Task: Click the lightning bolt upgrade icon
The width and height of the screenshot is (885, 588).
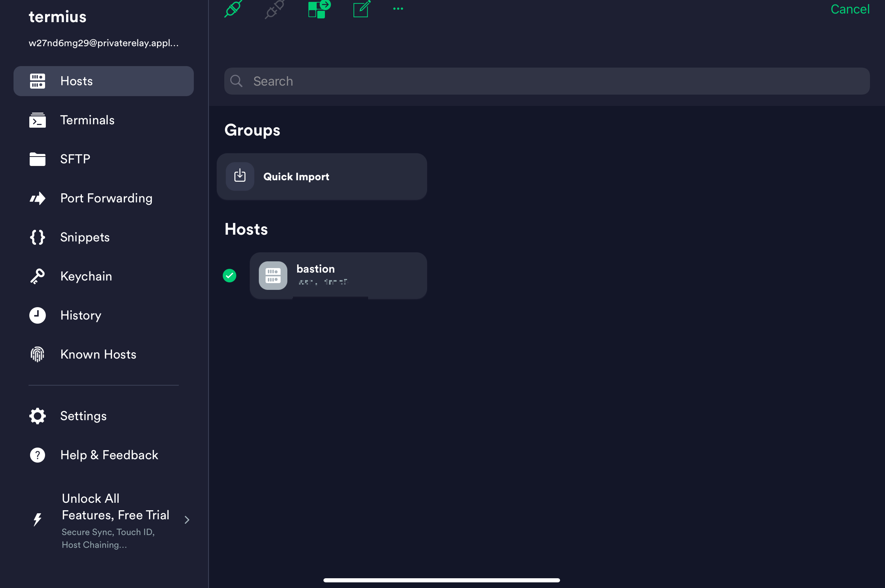Action: 38,520
